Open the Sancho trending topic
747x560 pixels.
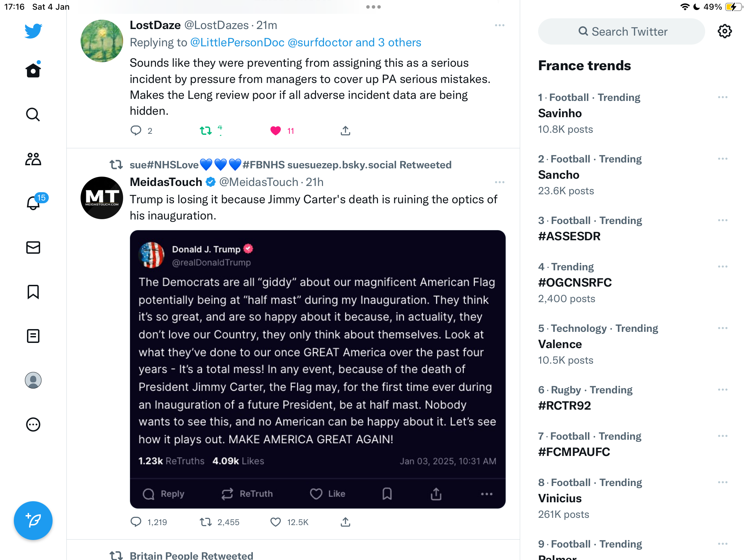559,175
